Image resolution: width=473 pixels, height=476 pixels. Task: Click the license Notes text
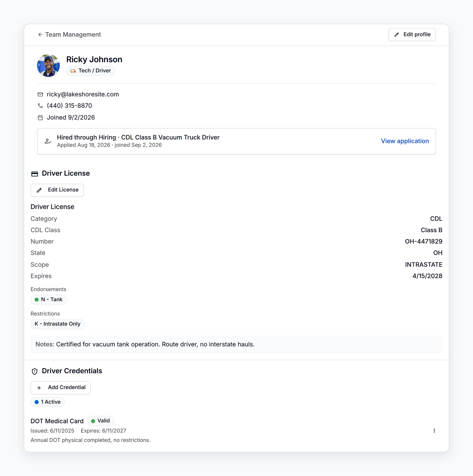click(145, 344)
